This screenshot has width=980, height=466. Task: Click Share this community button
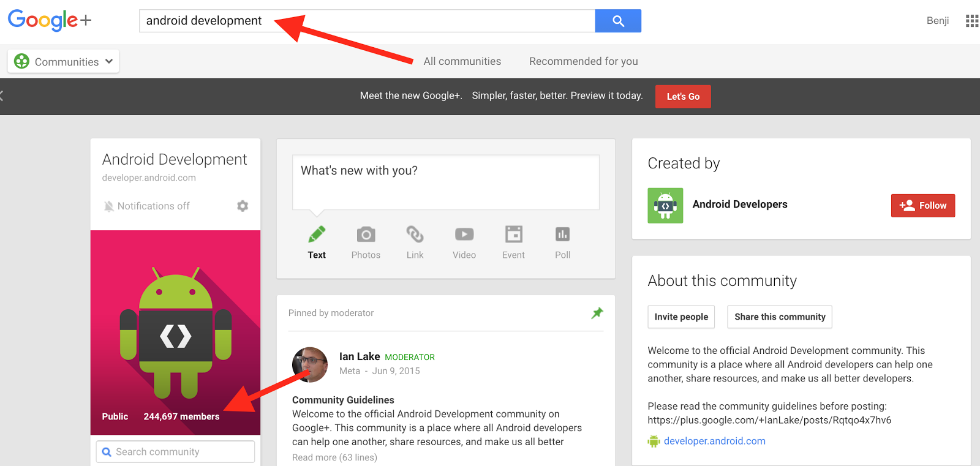click(x=780, y=317)
